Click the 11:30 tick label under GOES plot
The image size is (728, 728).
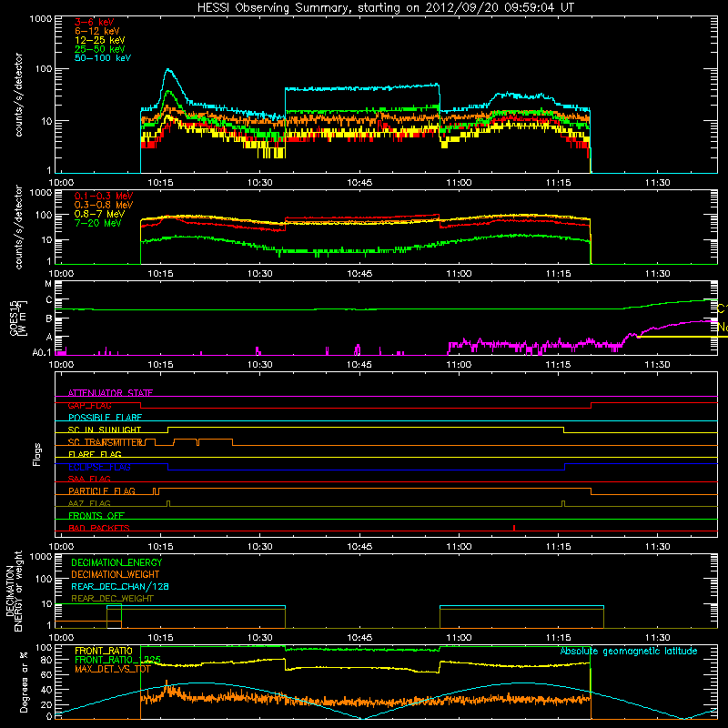(x=657, y=365)
